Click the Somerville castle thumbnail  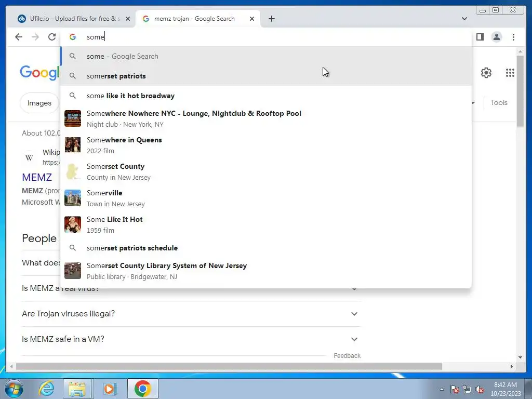73,198
